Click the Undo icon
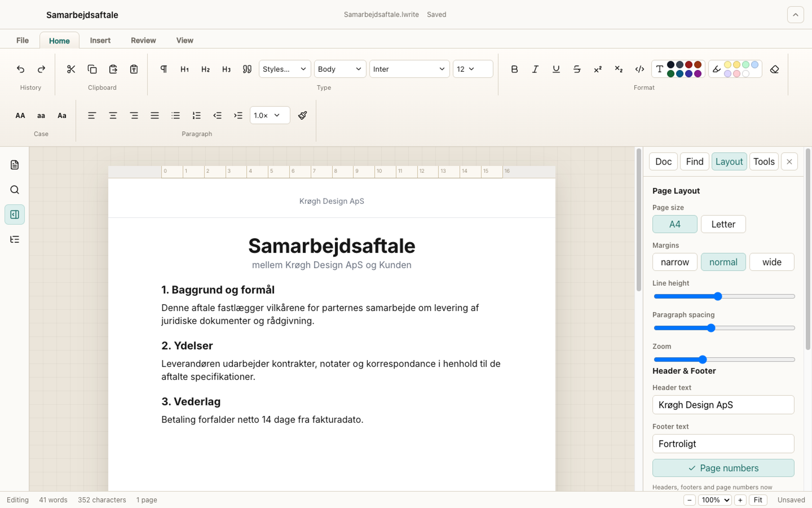The image size is (812, 508). click(x=21, y=69)
